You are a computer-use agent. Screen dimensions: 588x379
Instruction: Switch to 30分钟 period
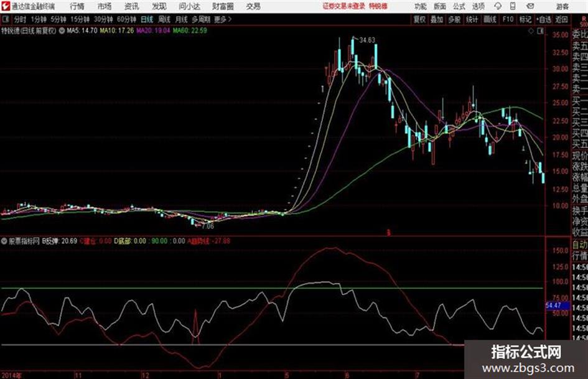(103, 19)
